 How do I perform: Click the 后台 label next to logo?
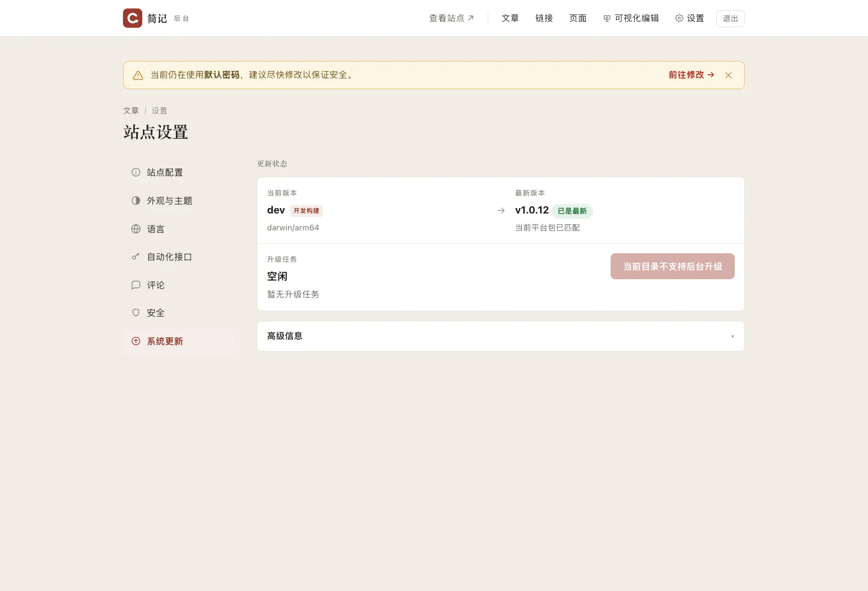click(181, 19)
